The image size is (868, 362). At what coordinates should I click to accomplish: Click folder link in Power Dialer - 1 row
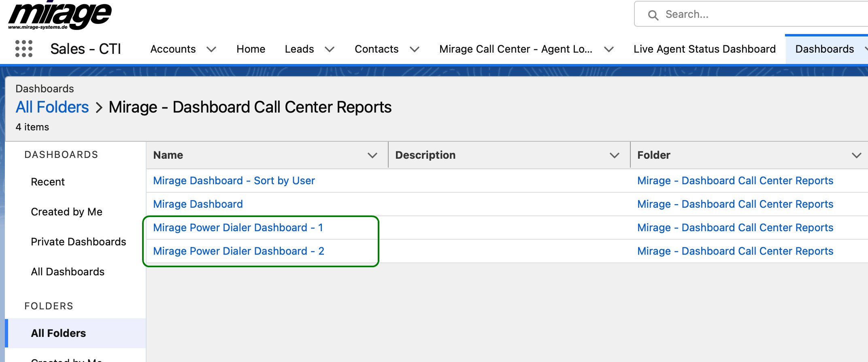tap(735, 228)
